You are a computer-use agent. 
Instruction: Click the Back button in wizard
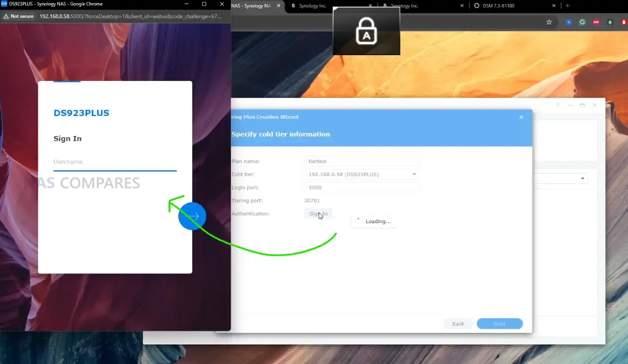coord(458,324)
